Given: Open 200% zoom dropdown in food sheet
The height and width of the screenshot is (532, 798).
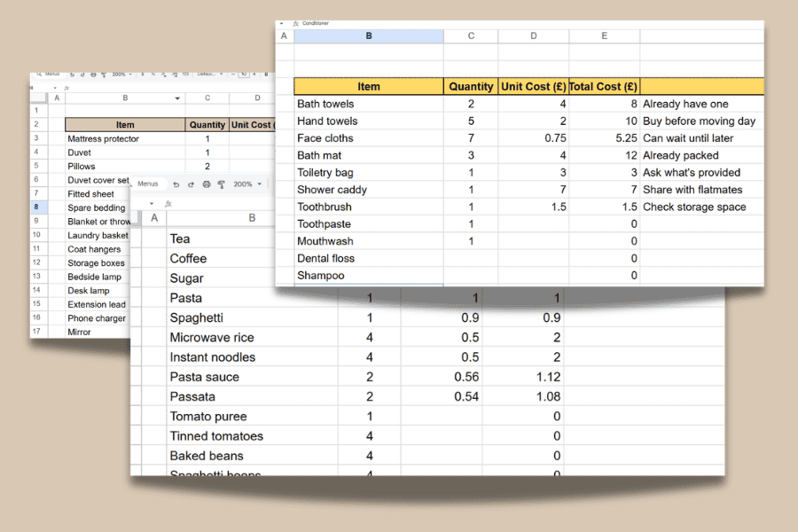Looking at the screenshot, I should [x=247, y=184].
